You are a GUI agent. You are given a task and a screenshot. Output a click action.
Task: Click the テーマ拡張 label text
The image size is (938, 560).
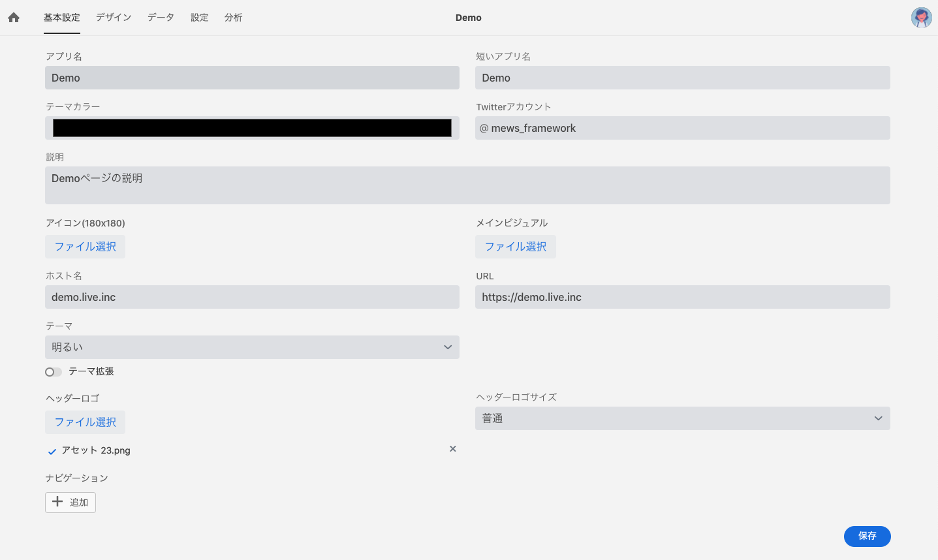tap(91, 371)
